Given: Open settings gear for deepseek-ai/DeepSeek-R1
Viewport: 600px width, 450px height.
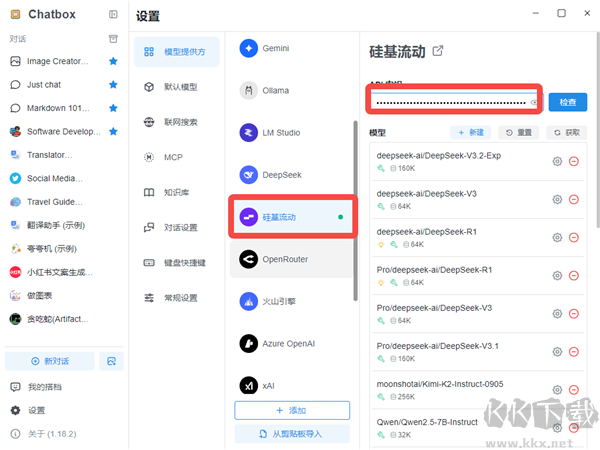Looking at the screenshot, I should coord(558,238).
